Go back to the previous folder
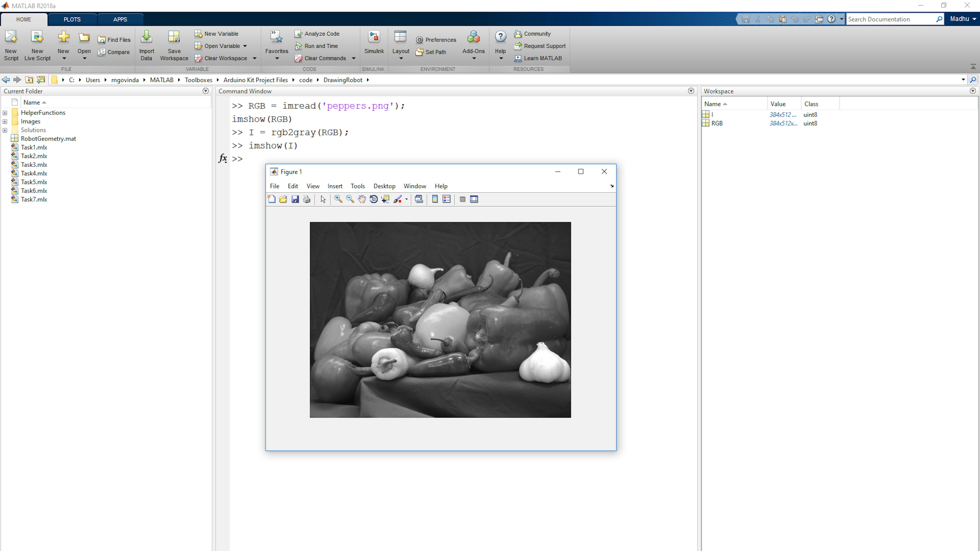The height and width of the screenshot is (551, 980). pyautogui.click(x=6, y=80)
